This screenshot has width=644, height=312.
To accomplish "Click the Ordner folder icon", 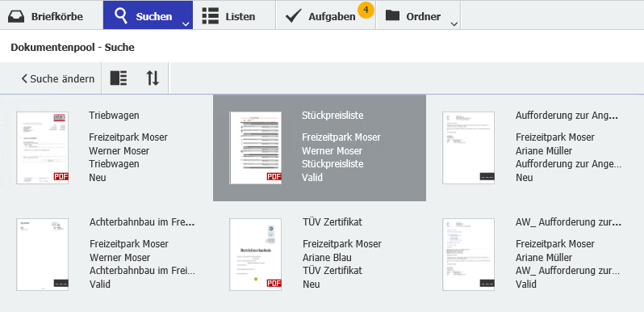I will click(x=392, y=16).
